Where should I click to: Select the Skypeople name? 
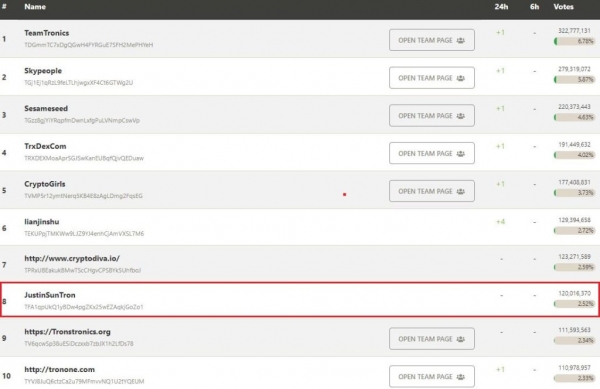tap(43, 71)
